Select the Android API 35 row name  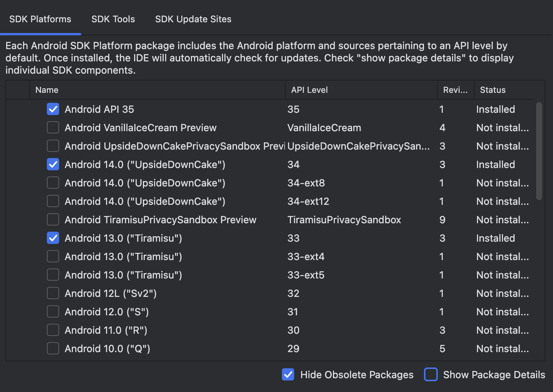[99, 109]
